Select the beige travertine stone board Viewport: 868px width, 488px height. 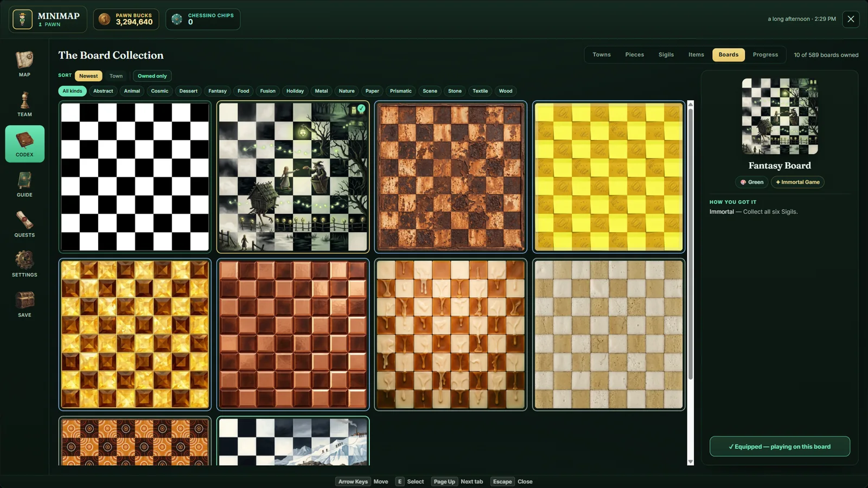[609, 335]
